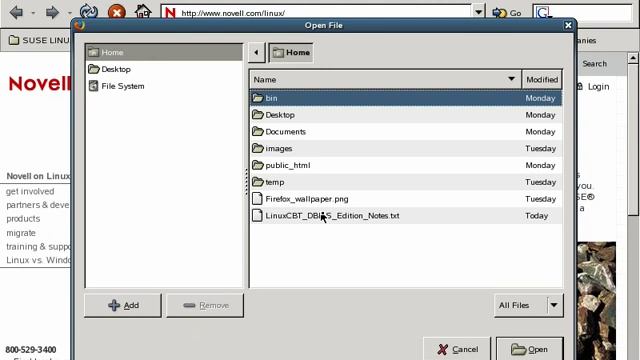The image size is (640, 360).
Task: Select the public_html folder
Action: click(406, 165)
